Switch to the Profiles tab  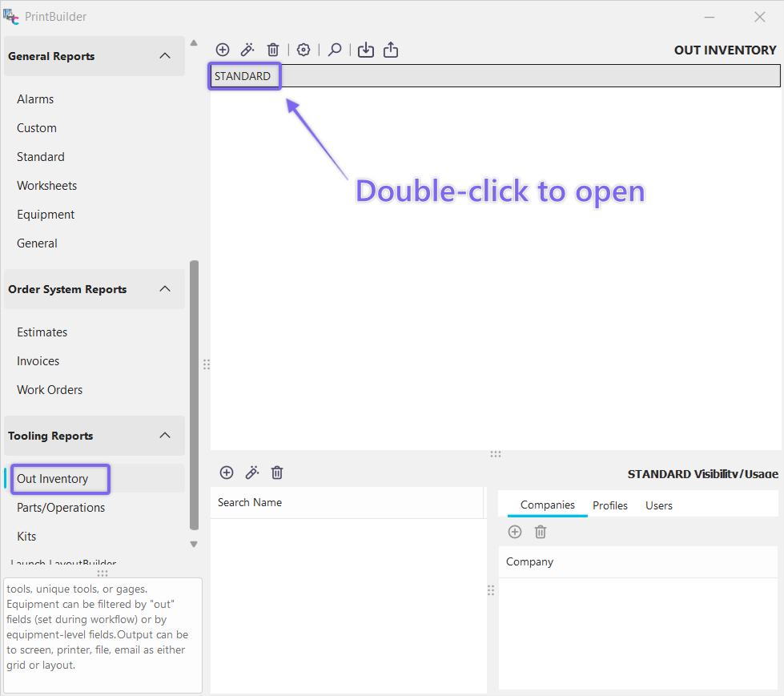coord(610,505)
